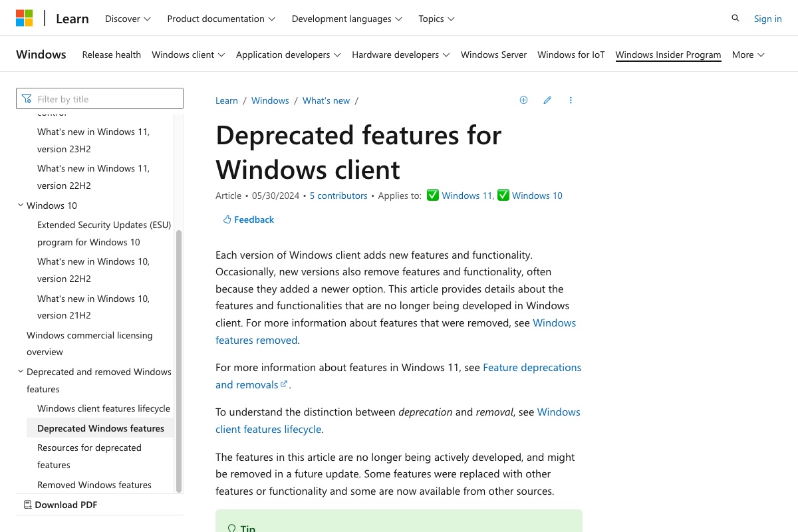Expand the More dropdown in Windows nav

tap(748, 55)
